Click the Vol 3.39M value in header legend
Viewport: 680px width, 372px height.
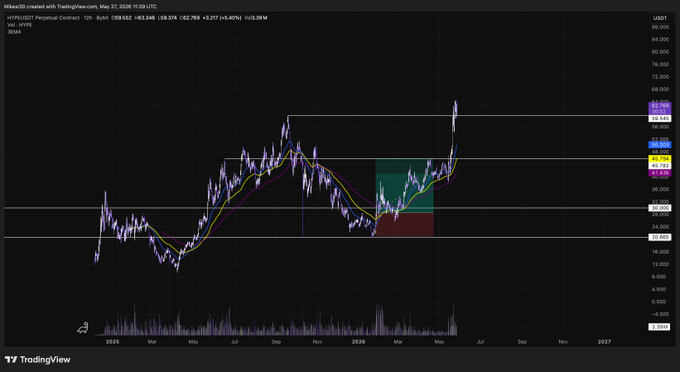click(256, 18)
